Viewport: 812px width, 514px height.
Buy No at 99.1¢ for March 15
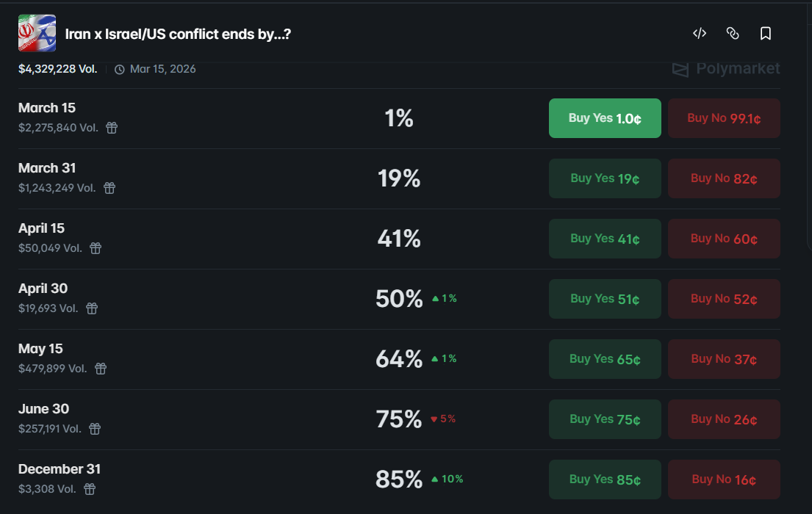724,118
